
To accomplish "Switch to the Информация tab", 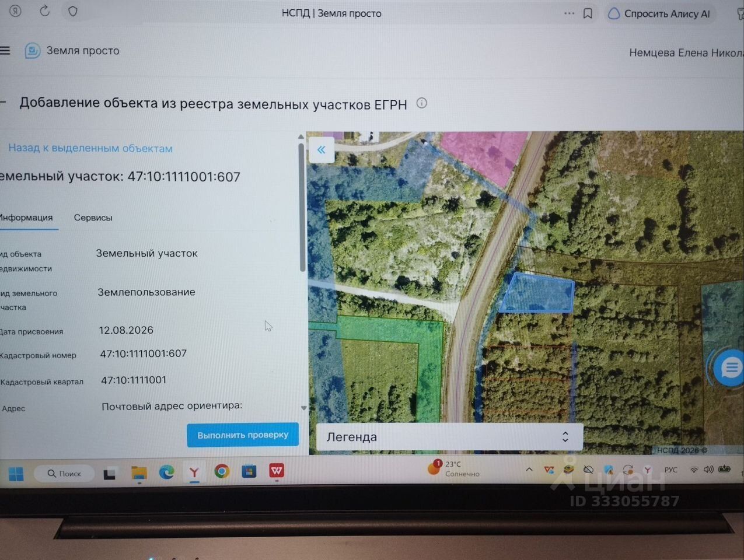I will coord(26,218).
